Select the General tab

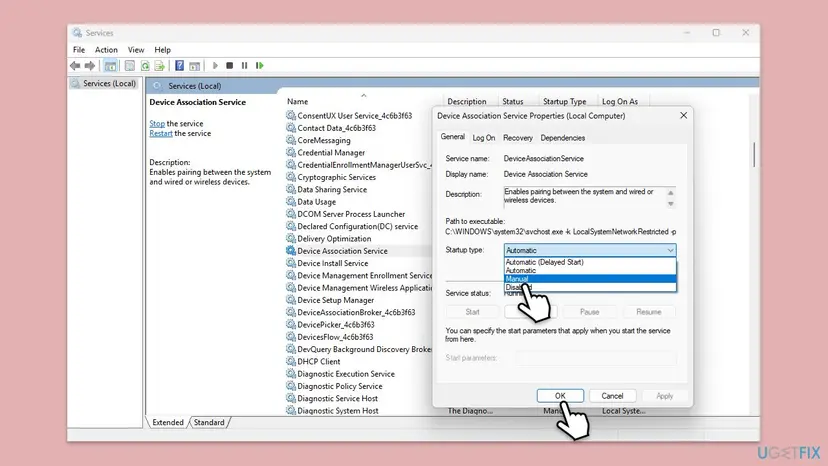(x=453, y=137)
